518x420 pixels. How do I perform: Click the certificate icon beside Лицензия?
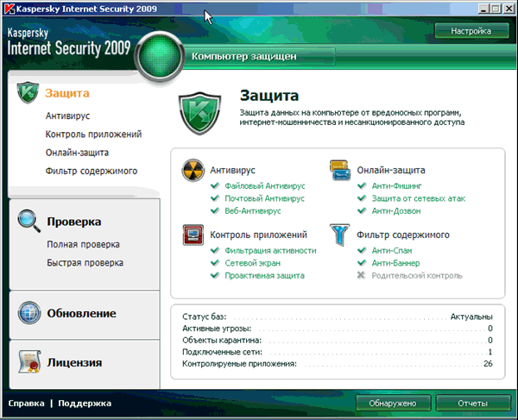pos(28,362)
